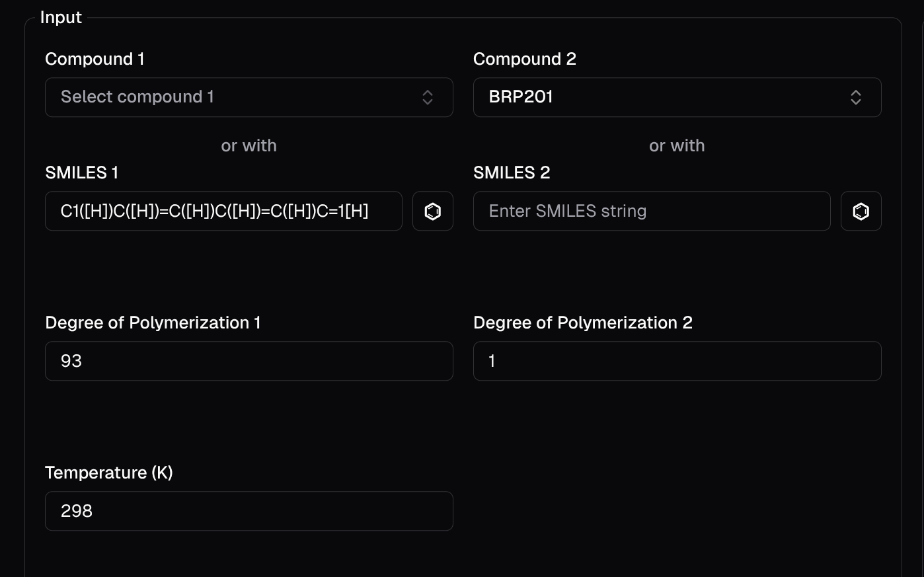Click the Temperature field showing 298

pyautogui.click(x=249, y=511)
